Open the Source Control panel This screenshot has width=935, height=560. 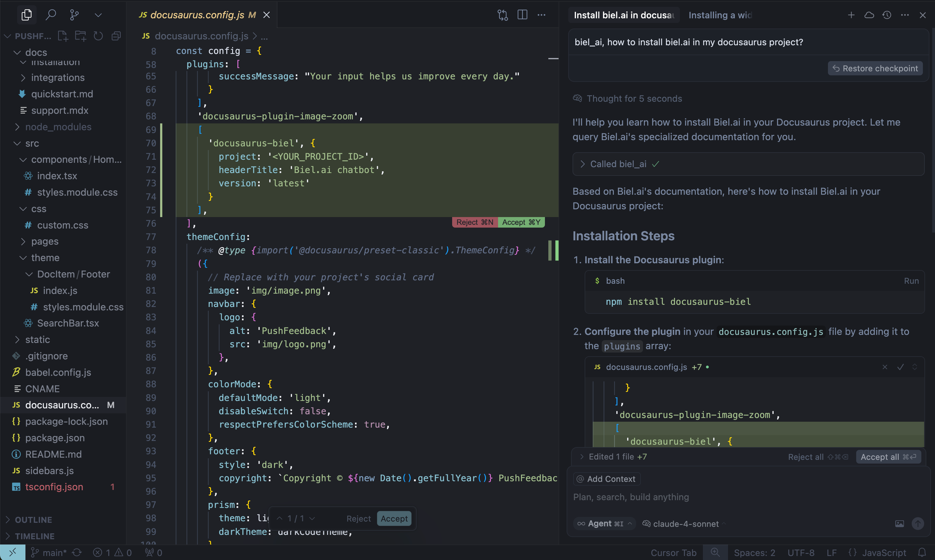pyautogui.click(x=74, y=15)
